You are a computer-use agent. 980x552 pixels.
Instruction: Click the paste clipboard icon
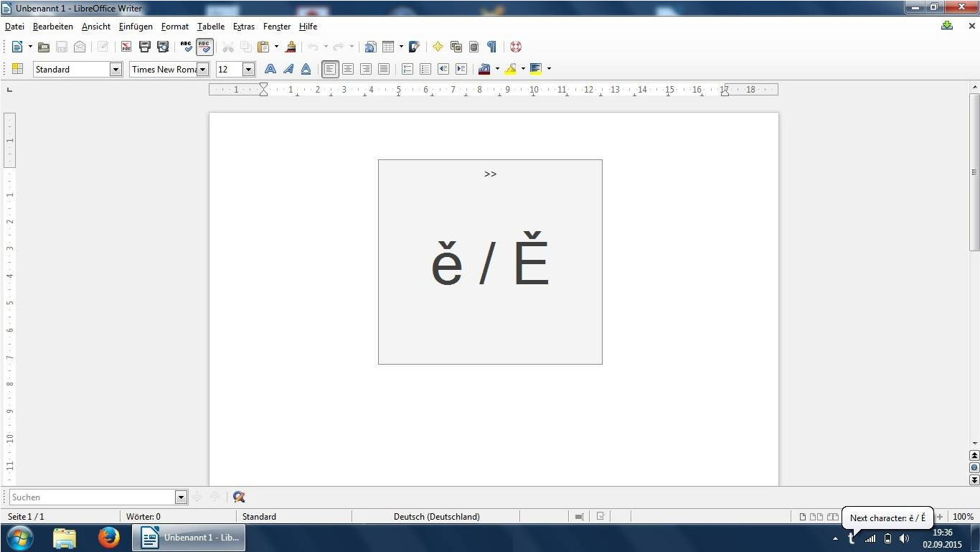[263, 47]
